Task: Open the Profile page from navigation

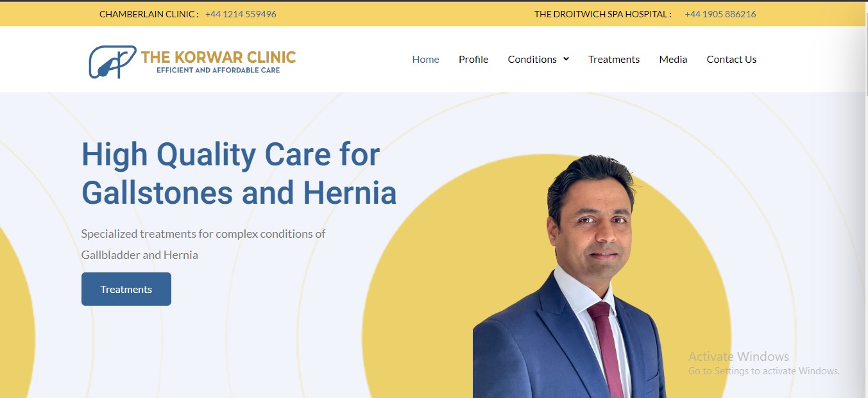Action: [473, 59]
